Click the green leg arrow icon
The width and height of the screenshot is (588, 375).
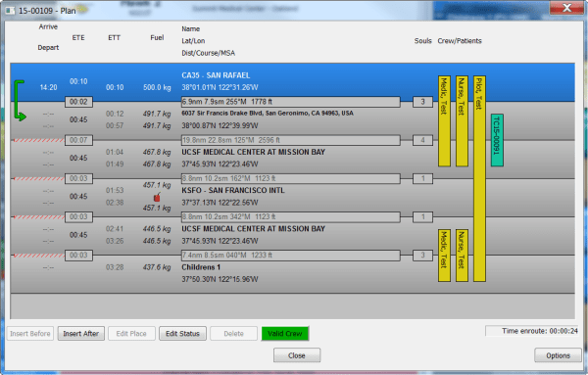click(20, 101)
